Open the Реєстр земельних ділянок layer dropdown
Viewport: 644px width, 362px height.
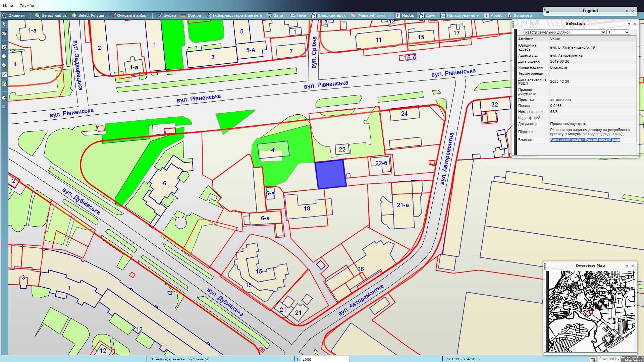click(x=565, y=32)
